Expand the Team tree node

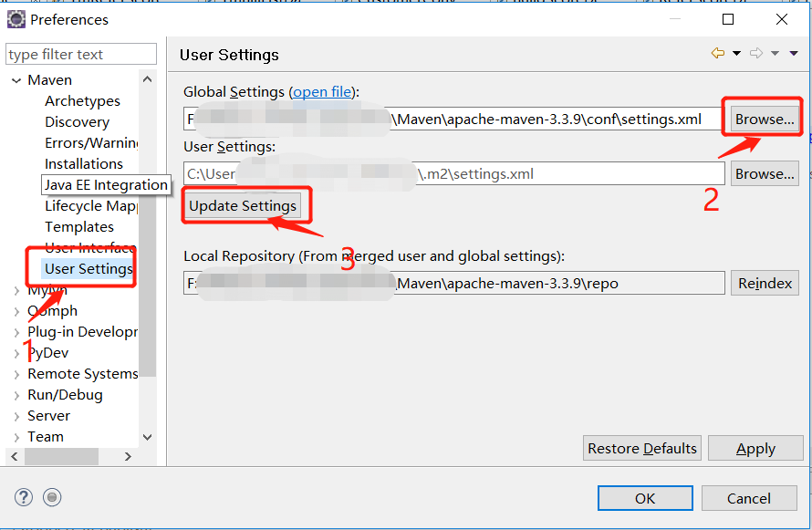[x=16, y=437]
